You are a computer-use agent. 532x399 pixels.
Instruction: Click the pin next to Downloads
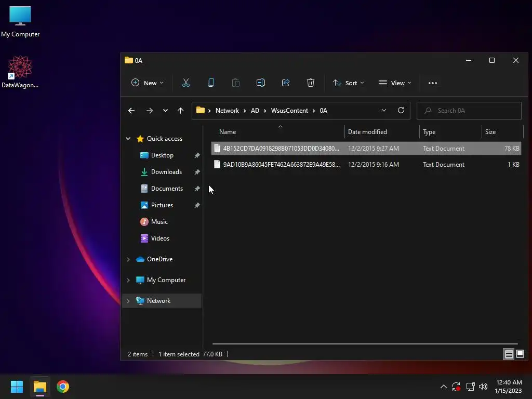pos(197,172)
